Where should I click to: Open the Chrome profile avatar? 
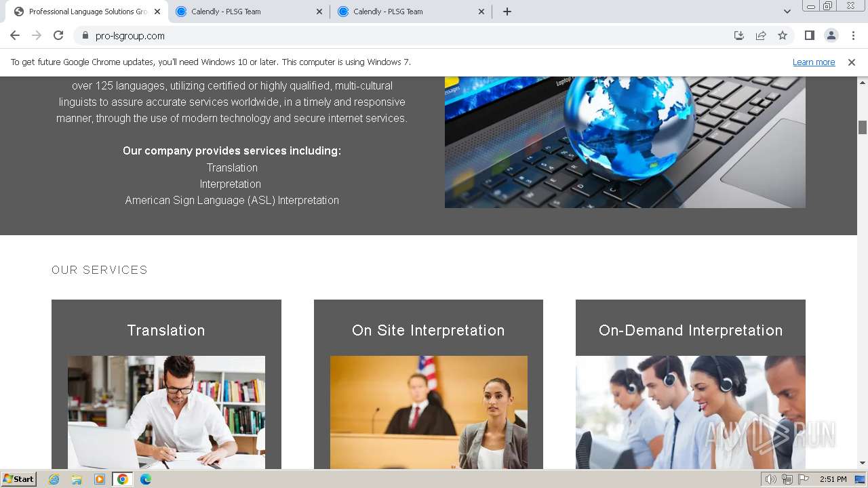point(831,36)
